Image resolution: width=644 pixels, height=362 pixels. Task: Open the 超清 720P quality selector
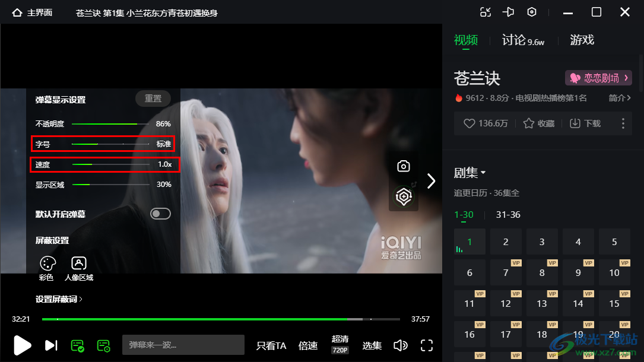pyautogui.click(x=340, y=344)
